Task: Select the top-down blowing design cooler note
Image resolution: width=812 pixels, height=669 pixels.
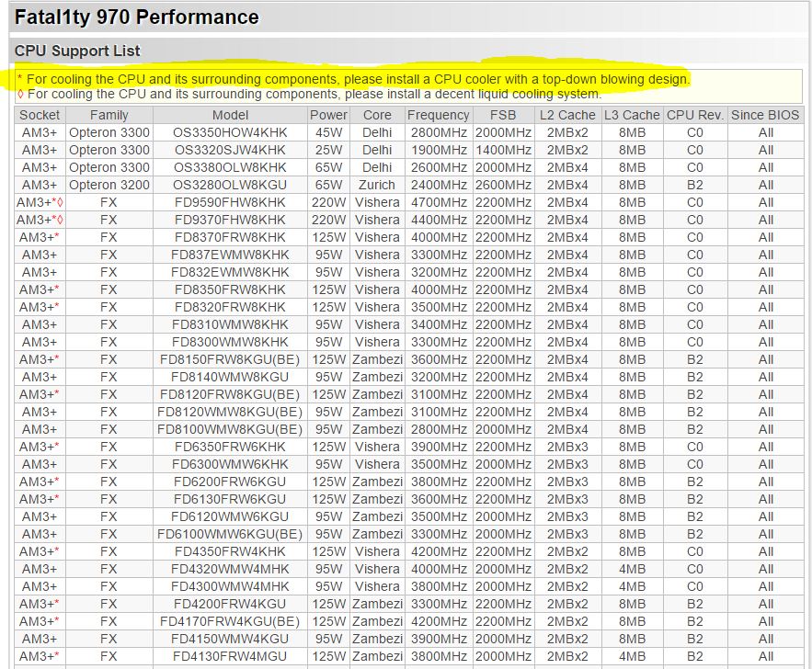Action: pyautogui.click(x=354, y=79)
